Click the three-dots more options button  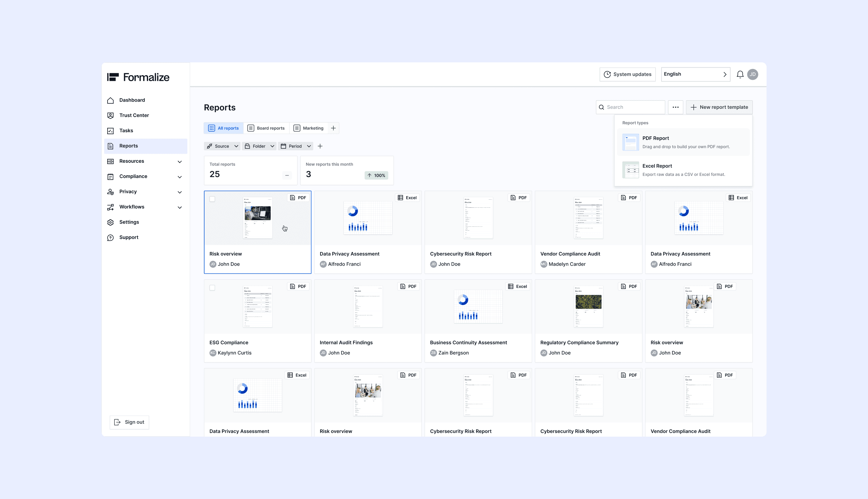(675, 107)
